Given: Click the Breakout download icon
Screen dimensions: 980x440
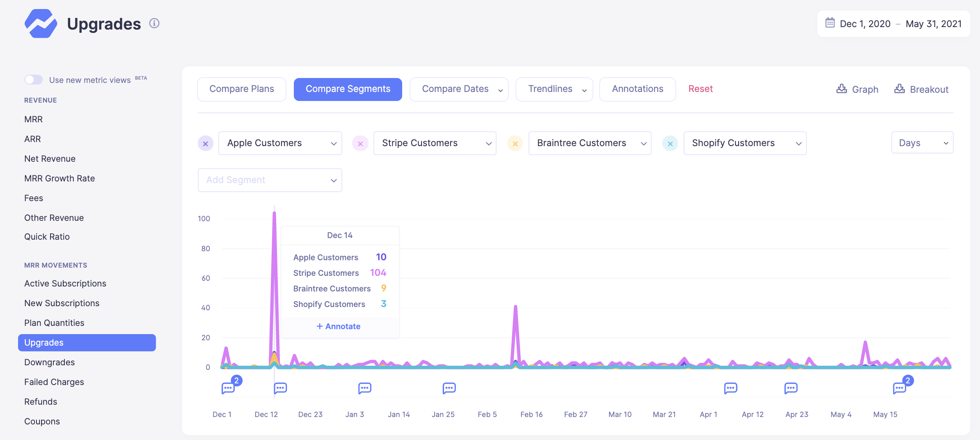Looking at the screenshot, I should click(x=899, y=89).
